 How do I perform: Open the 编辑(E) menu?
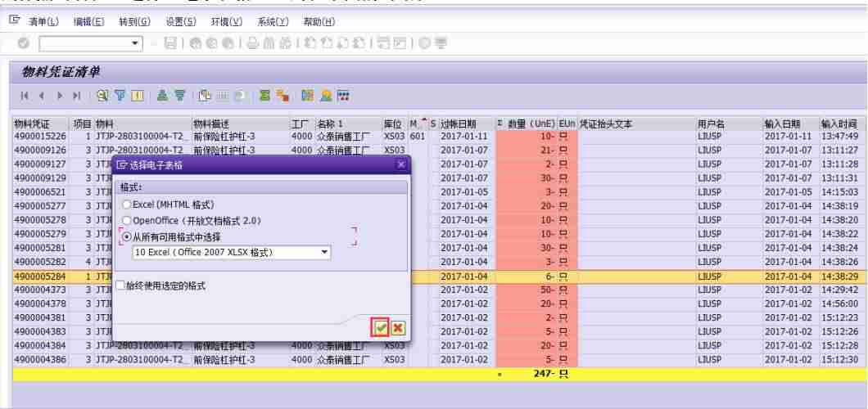[88, 21]
